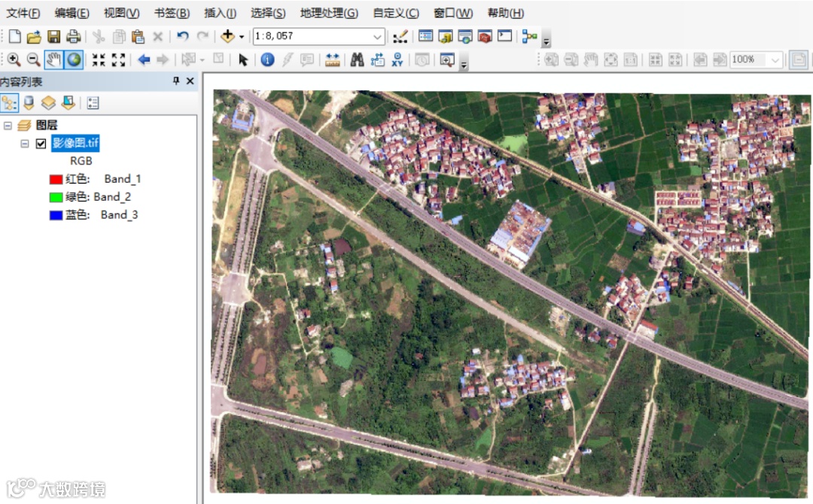This screenshot has height=504, width=813.
Task: Open Go To XY tool
Action: click(397, 60)
